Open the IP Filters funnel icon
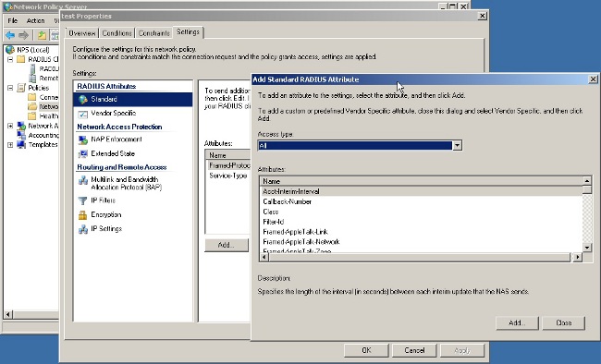Image resolution: width=601 pixels, height=364 pixels. tap(83, 200)
